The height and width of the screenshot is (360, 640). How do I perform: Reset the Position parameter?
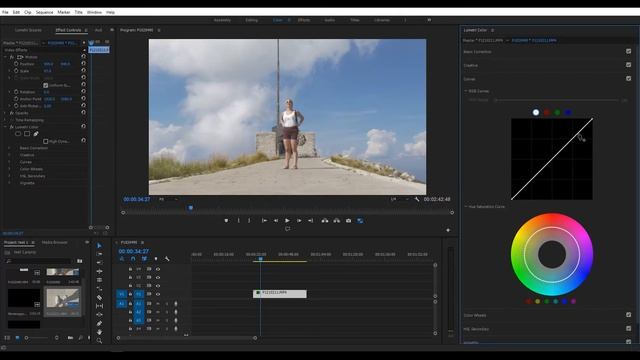(83, 64)
